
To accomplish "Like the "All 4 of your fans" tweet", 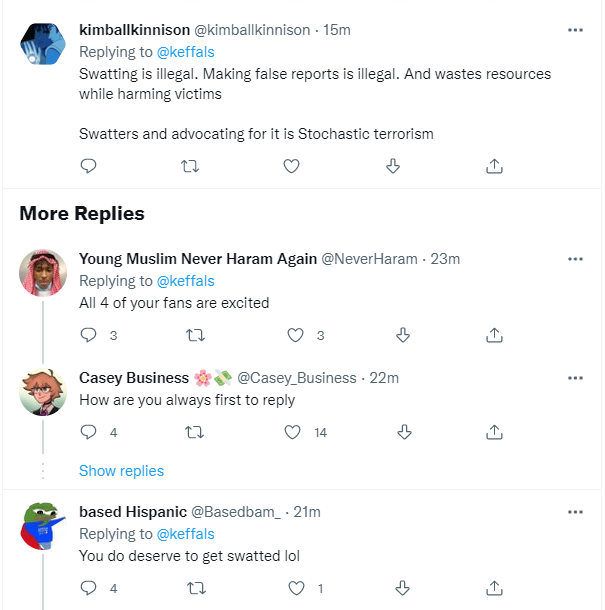I will click(295, 335).
